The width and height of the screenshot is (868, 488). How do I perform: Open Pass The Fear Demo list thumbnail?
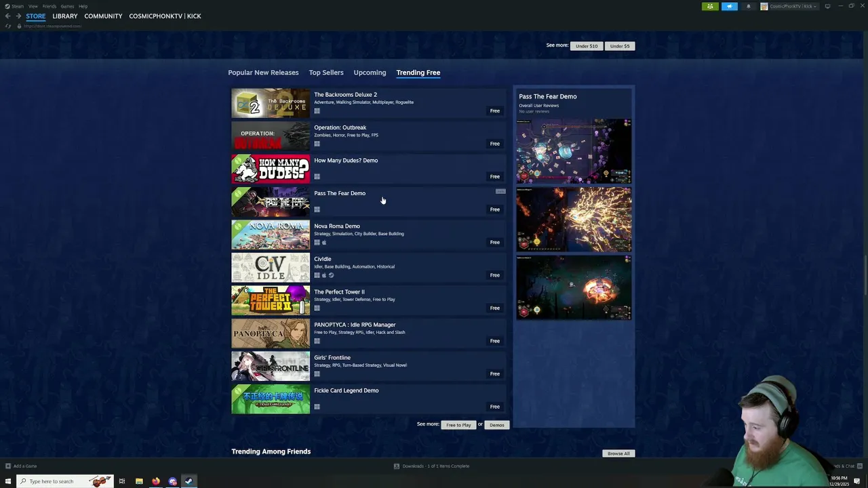271,202
